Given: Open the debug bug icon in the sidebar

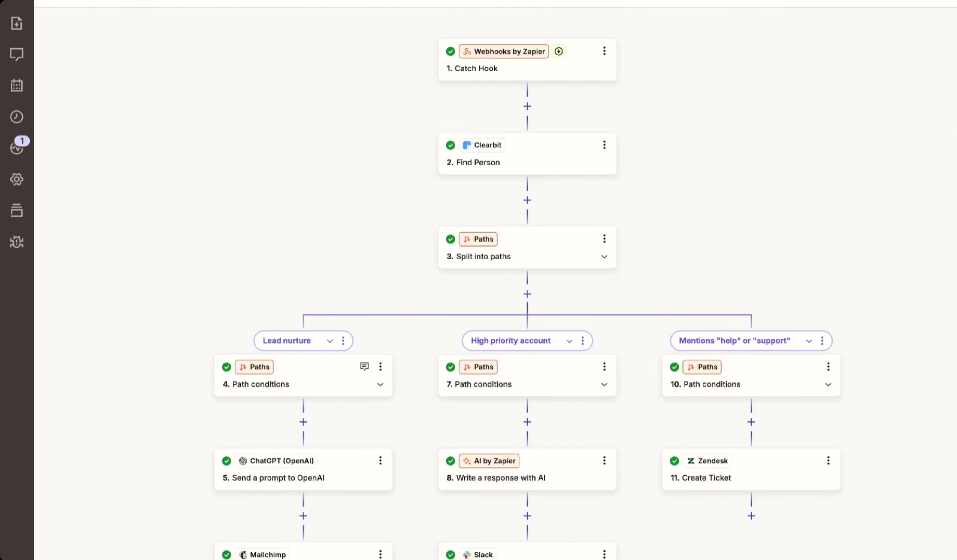Looking at the screenshot, I should [x=17, y=242].
